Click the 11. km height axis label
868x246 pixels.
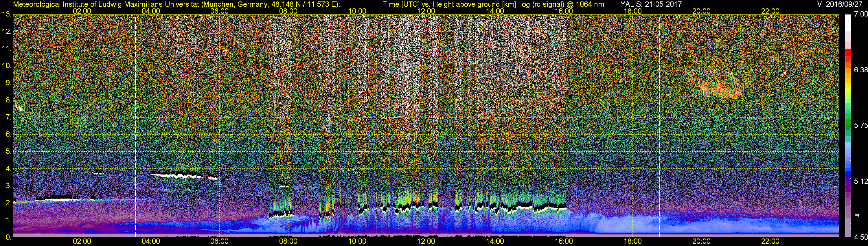coord(7,49)
